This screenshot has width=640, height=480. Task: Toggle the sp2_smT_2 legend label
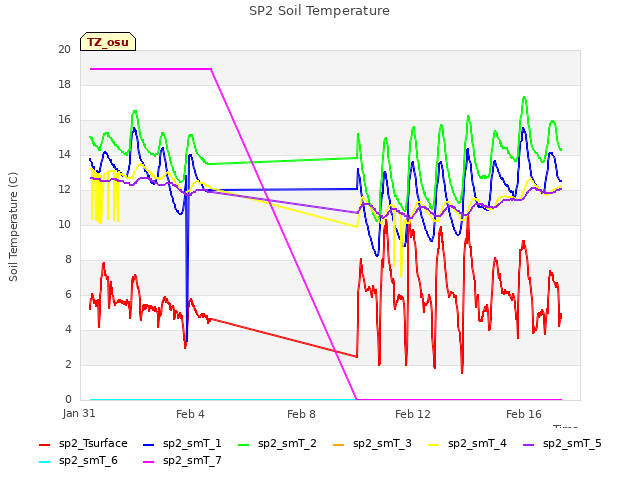coord(287,444)
